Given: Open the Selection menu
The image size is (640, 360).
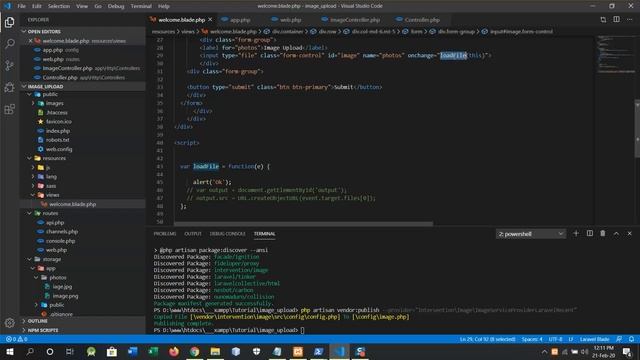Looking at the screenshot, I should coord(59,6).
